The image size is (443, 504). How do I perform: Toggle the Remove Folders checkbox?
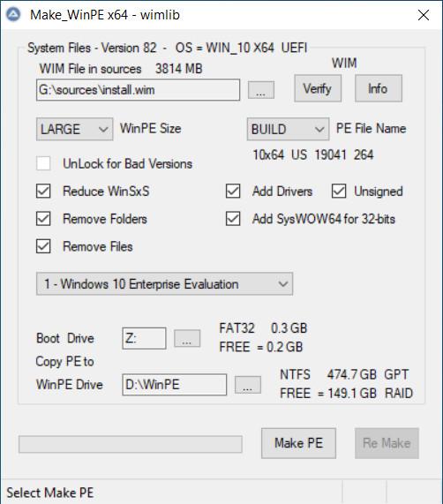pos(43,219)
